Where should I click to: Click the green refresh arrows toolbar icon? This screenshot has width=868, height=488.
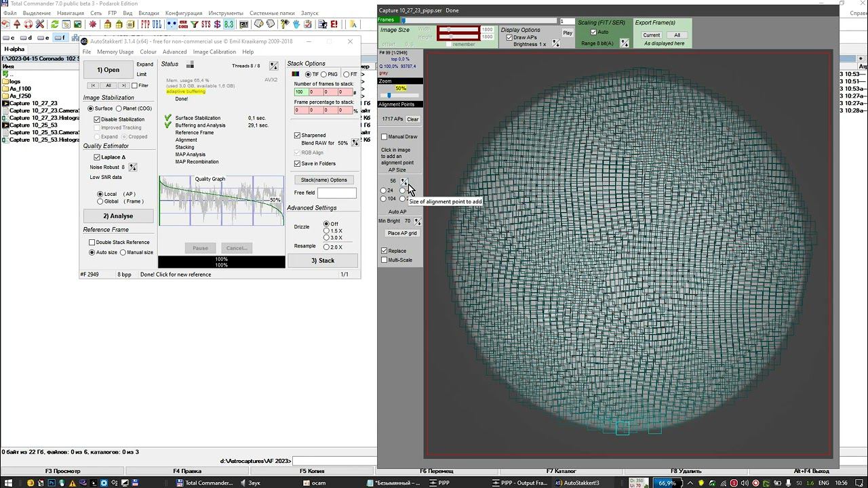pyautogui.click(x=54, y=24)
